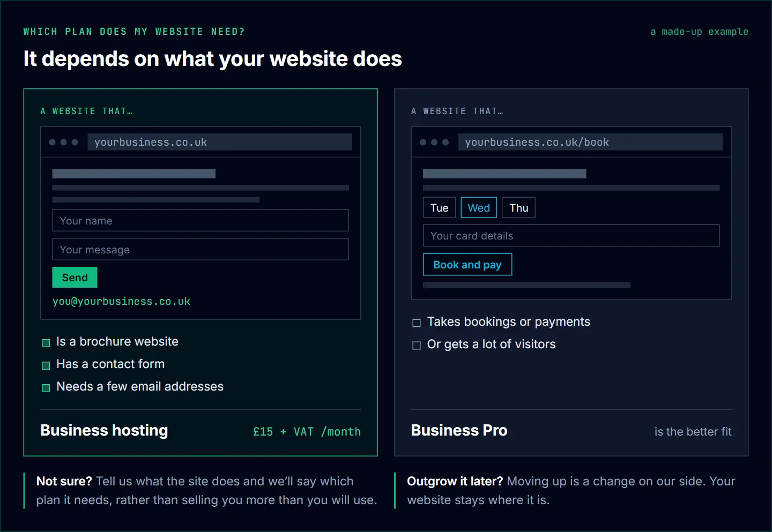Viewport: 772px width, 532px height.
Task: Click the "Outgrow it later?" bold text
Action: tap(455, 481)
